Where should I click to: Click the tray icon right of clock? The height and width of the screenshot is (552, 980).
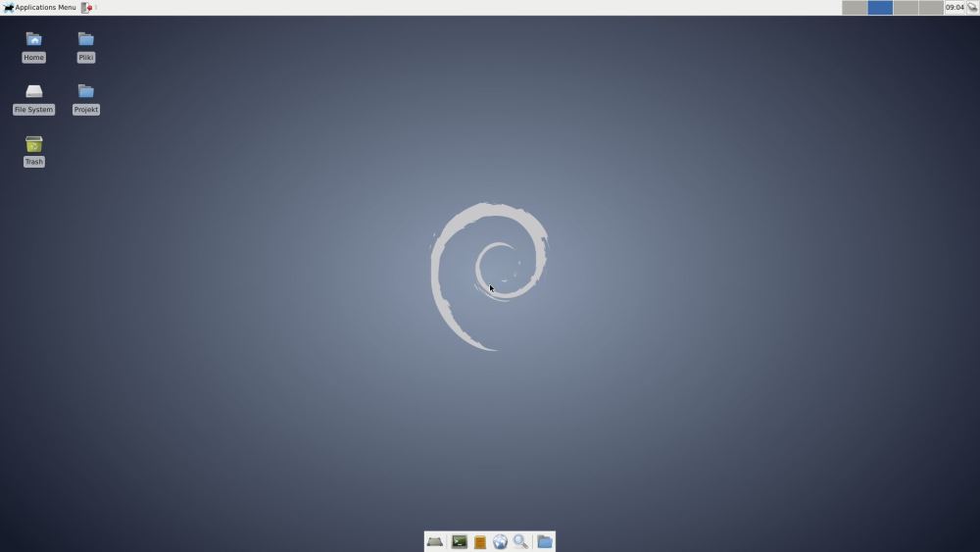click(x=972, y=7)
